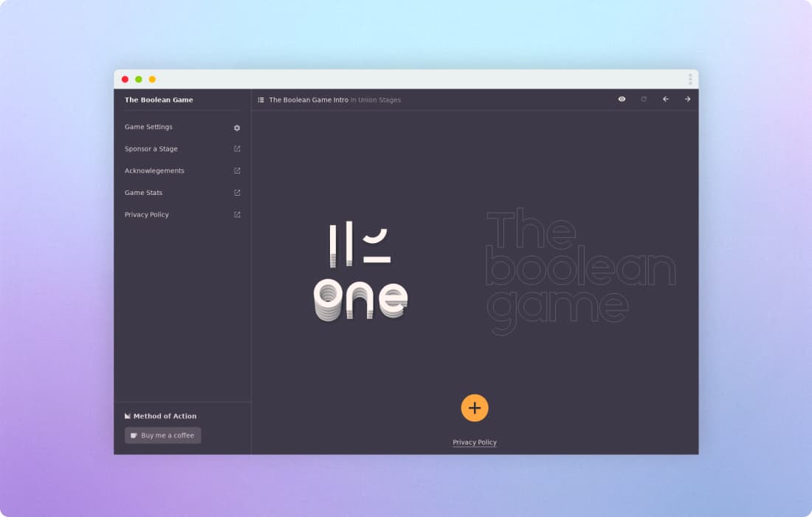The width and height of the screenshot is (812, 517).
Task: Click the external link icon beside Sponsor a Stage
Action: click(237, 149)
